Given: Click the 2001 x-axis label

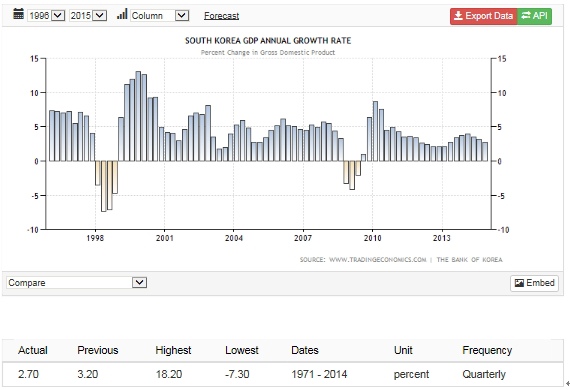Looking at the screenshot, I should coord(165,238).
